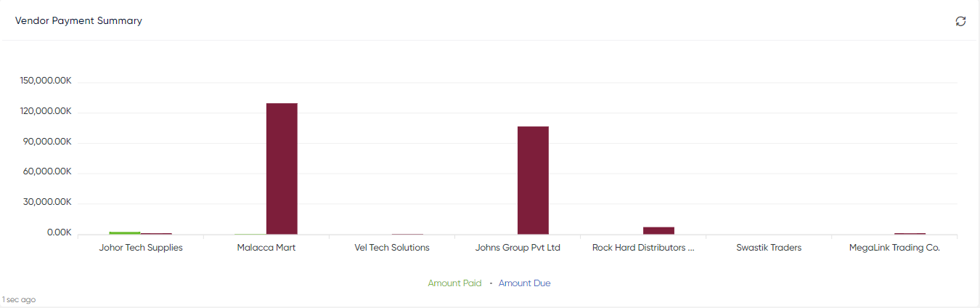
Task: Click Rock Hard Distributors axis label
Action: tap(643, 248)
